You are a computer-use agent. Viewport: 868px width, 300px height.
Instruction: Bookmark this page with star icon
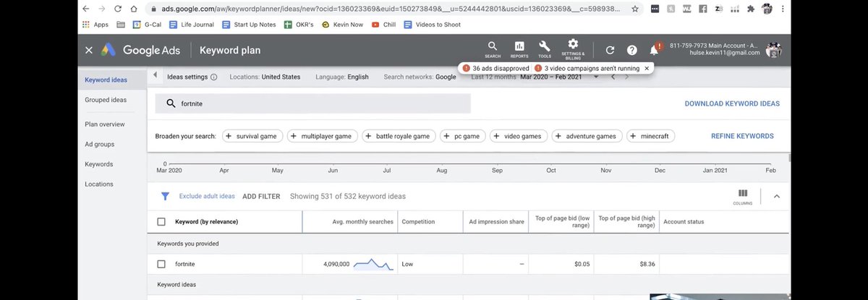tap(634, 9)
